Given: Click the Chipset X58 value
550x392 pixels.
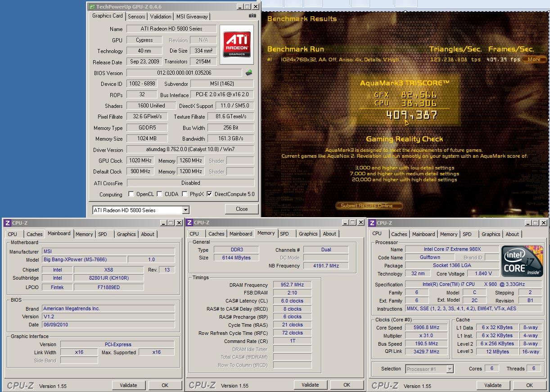Looking at the screenshot, I should point(108,270).
